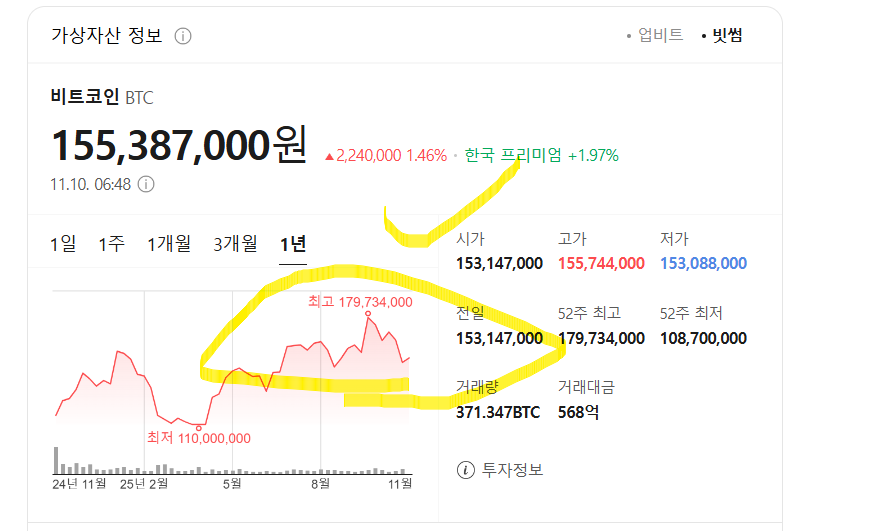Select the 최고 179,734,000 peak marker on the chart

[368, 314]
